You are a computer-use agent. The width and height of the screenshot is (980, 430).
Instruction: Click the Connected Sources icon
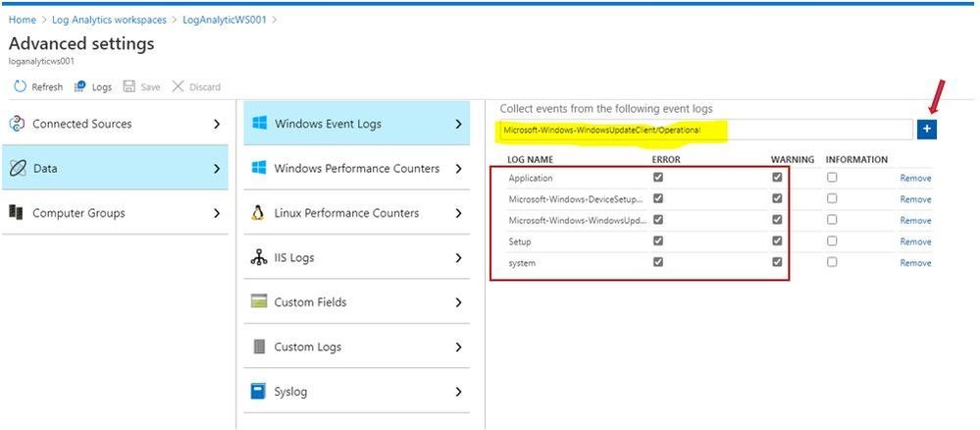(17, 124)
